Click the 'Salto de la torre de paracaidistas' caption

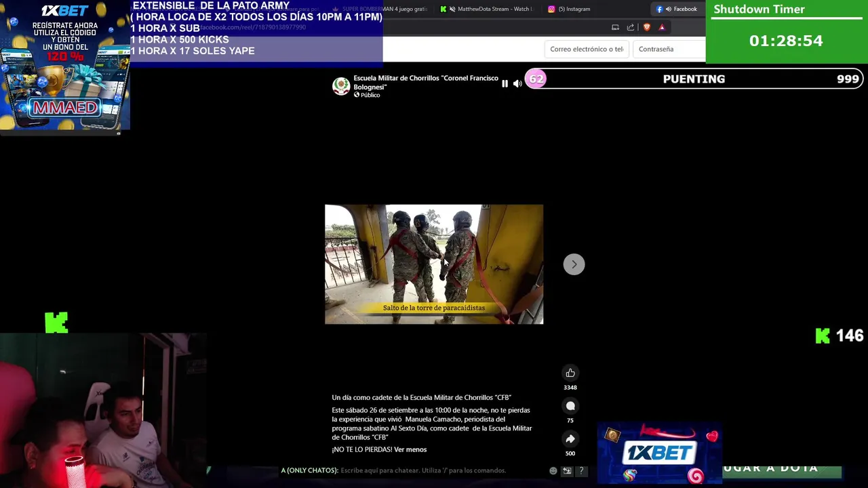coord(434,308)
